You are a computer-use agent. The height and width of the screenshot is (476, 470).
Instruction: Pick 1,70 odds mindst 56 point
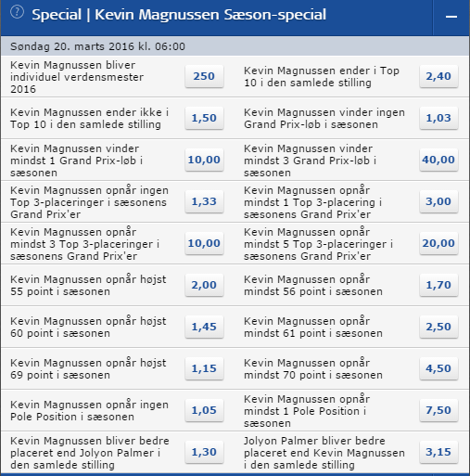(x=438, y=285)
